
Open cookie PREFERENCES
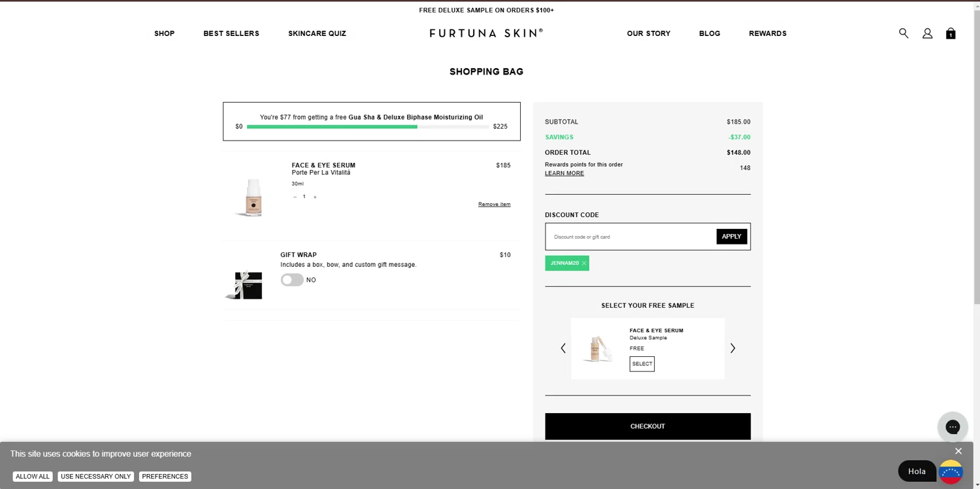point(165,477)
